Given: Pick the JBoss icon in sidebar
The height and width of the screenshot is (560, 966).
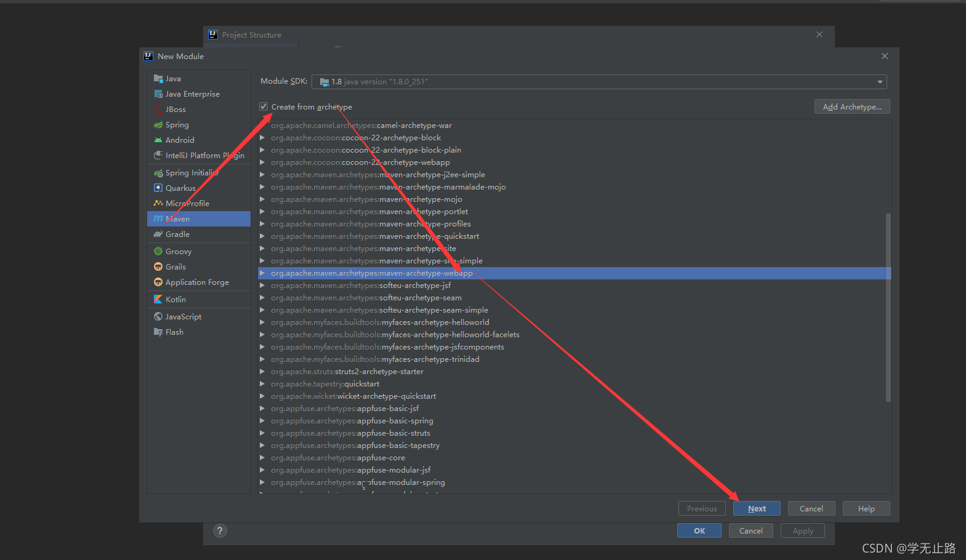Looking at the screenshot, I should (x=158, y=110).
